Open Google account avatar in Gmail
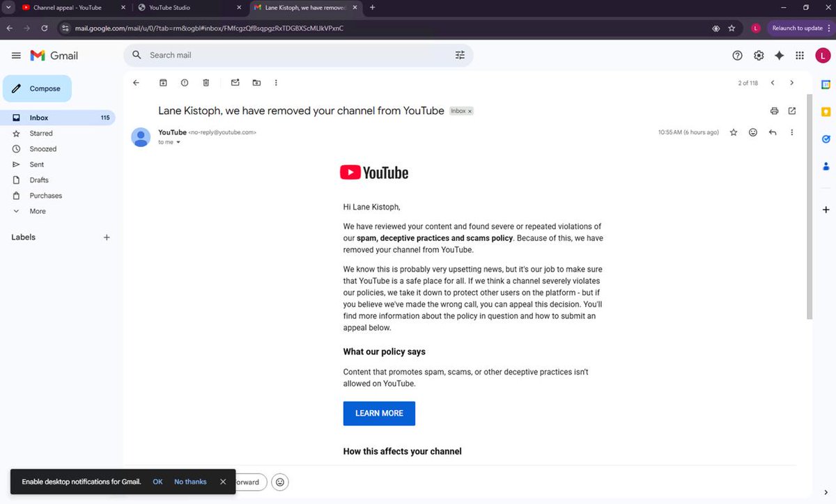 [x=823, y=55]
